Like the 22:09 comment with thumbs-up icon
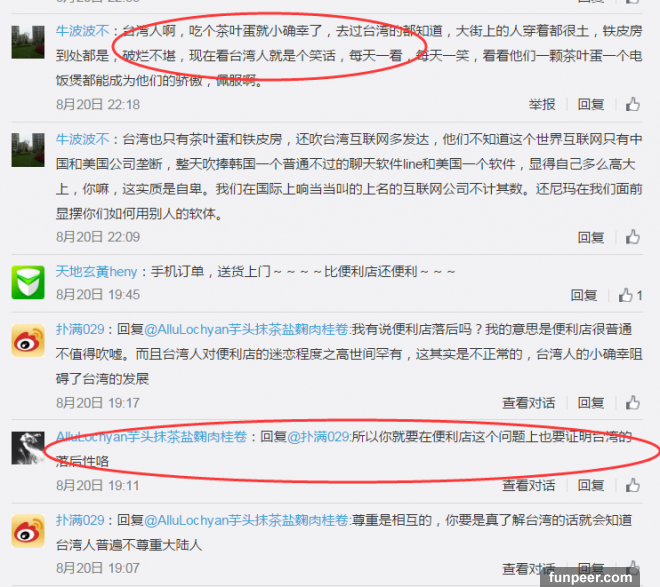The image size is (660, 587). tap(632, 237)
